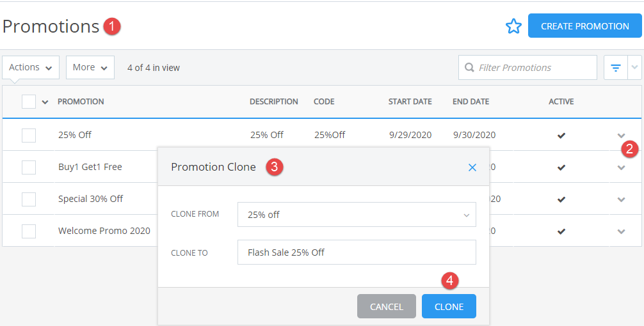Sort by the Active column header
The width and height of the screenshot is (644, 326).
point(561,102)
